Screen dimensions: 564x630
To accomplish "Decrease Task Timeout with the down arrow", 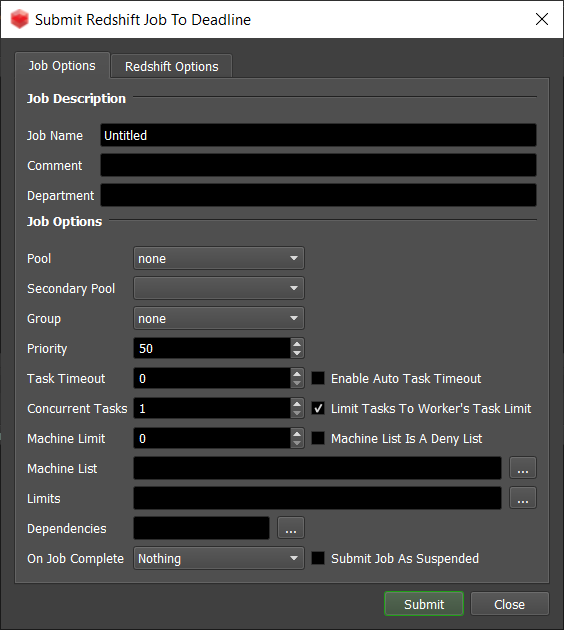I will click(x=297, y=383).
